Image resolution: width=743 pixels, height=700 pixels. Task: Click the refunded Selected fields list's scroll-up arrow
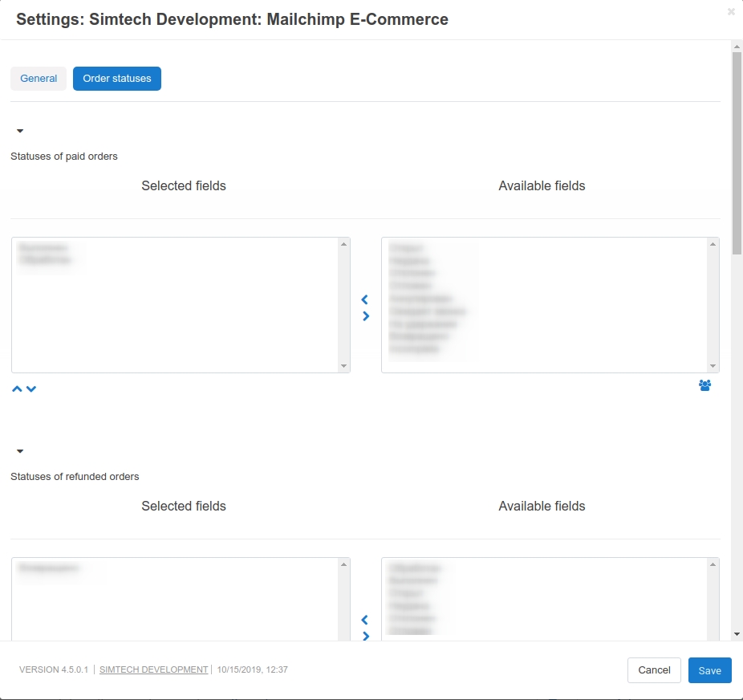point(344,564)
